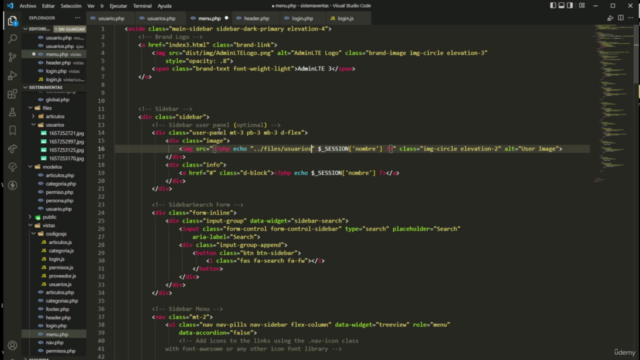Screen dimensions: 640x360
Task: Open Run and Debug view
Action: click(12, 76)
